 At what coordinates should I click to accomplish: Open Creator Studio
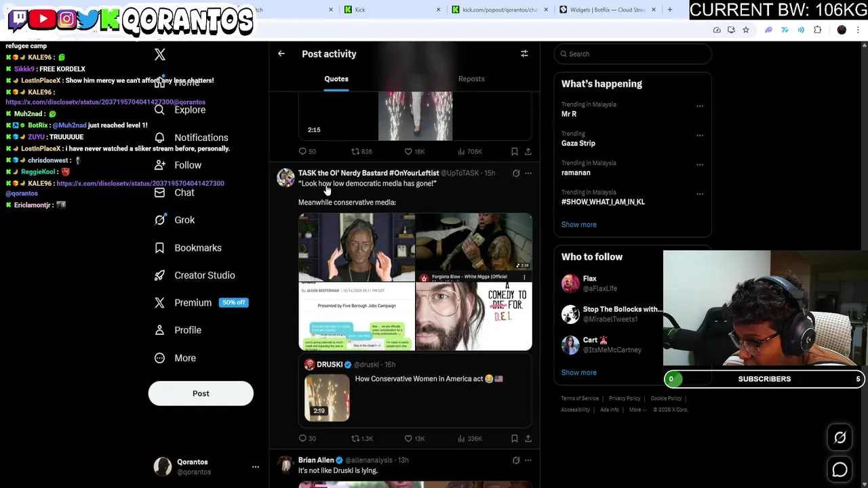point(195,275)
